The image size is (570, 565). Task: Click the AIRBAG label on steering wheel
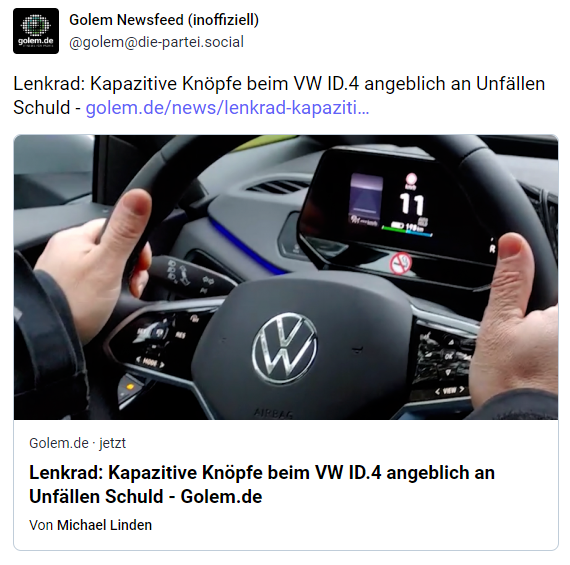point(273,413)
